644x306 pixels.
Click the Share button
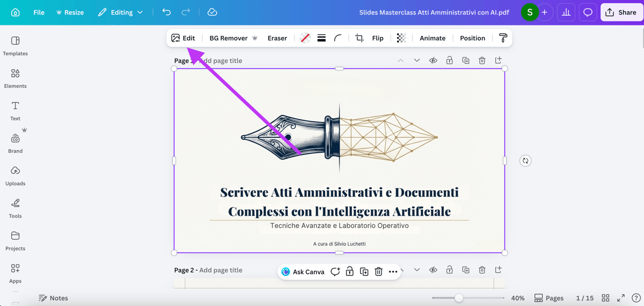[x=621, y=12]
